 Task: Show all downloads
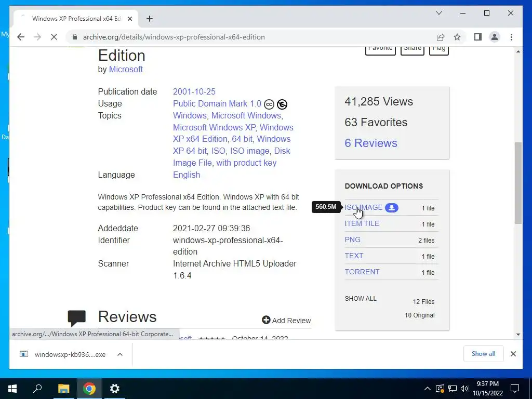tap(483, 354)
